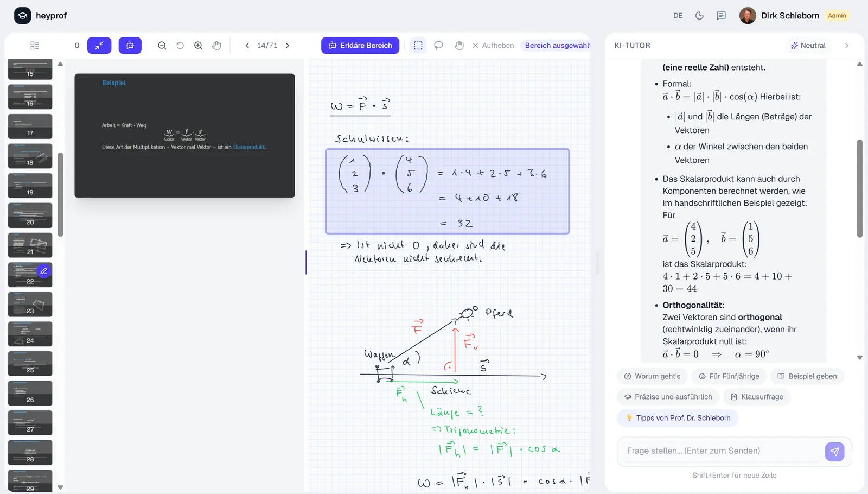The image size is (868, 494).
Task: Select the zoom in tool
Action: 198,45
